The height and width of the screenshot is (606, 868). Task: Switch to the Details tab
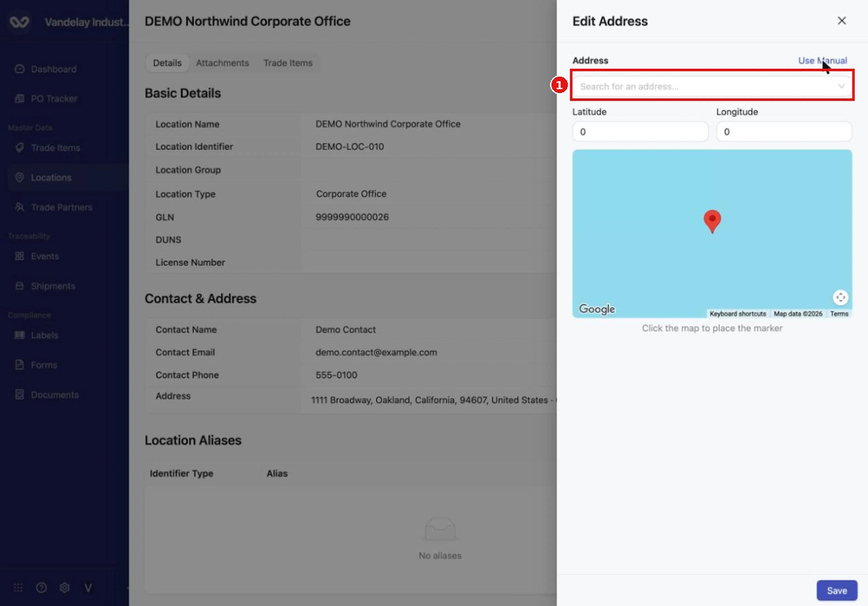[167, 63]
